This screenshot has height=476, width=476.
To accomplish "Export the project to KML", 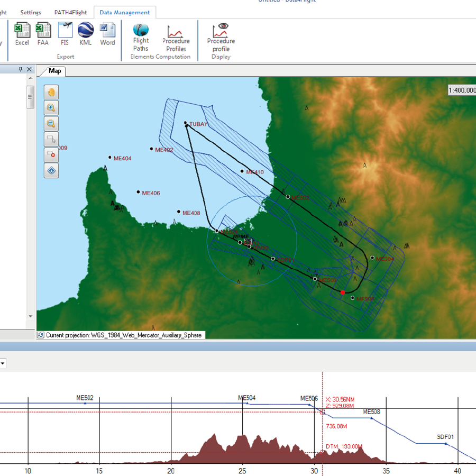I will coord(85,33).
